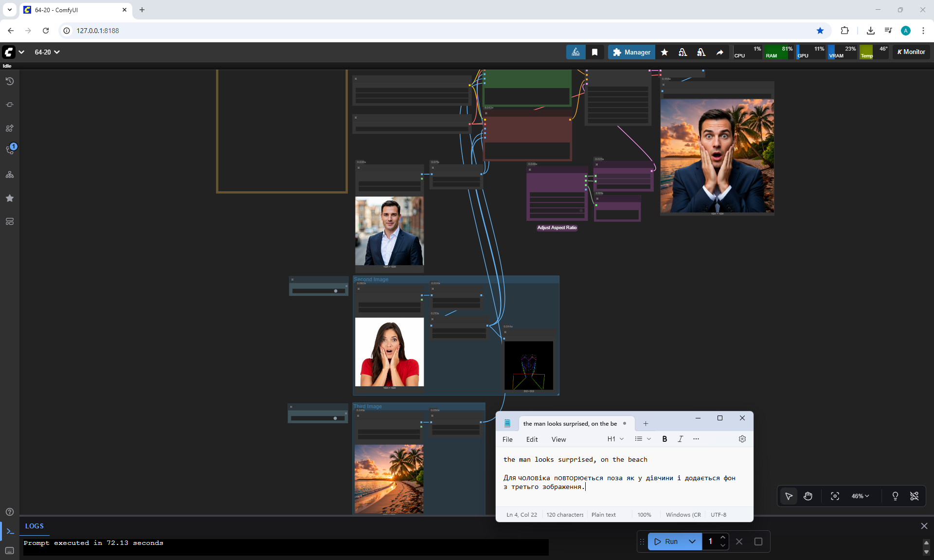Toggle the bottom console panel icon
The width and height of the screenshot is (934, 560).
pyautogui.click(x=10, y=531)
